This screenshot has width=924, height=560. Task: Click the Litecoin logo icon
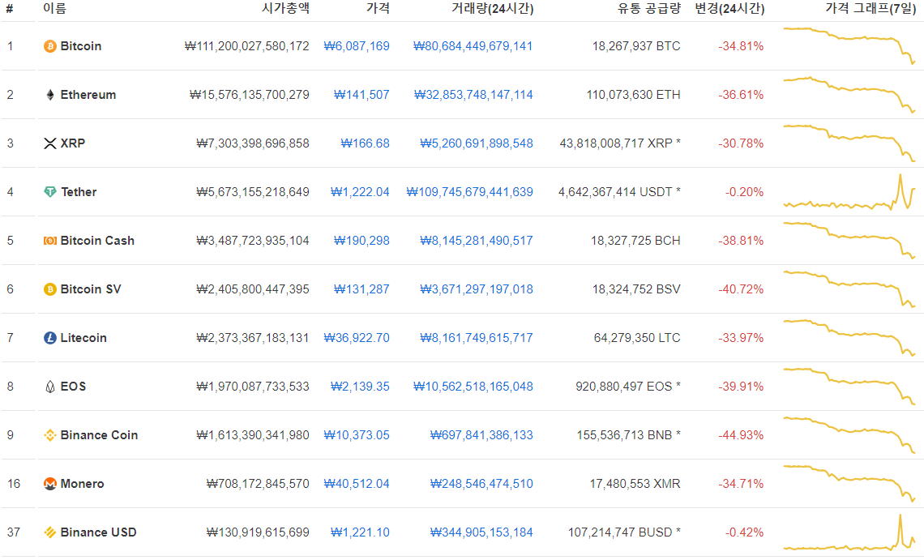pos(50,338)
